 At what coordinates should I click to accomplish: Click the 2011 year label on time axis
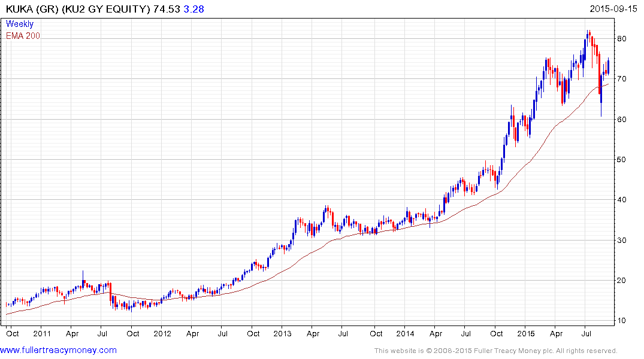click(x=42, y=333)
